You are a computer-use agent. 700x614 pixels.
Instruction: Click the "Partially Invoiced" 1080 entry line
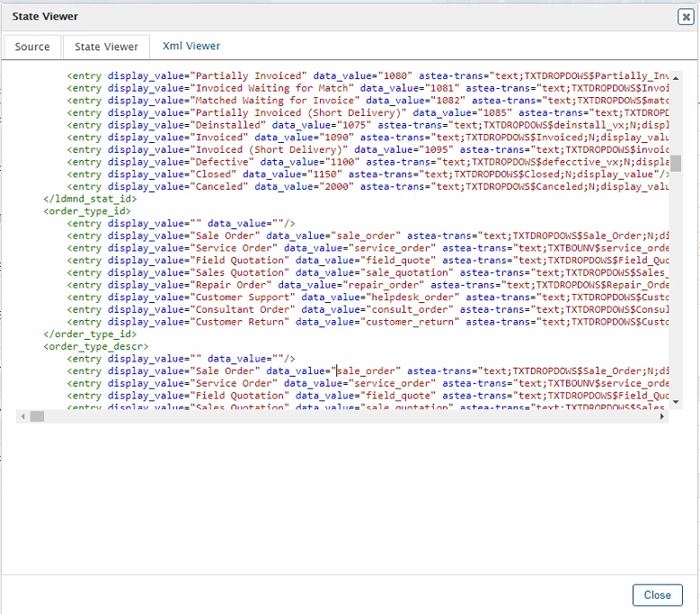coord(368,76)
